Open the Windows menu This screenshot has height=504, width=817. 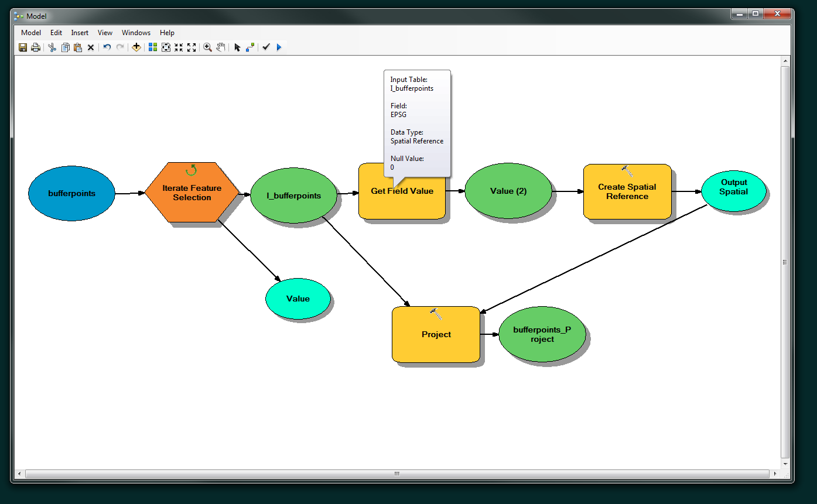coord(136,33)
